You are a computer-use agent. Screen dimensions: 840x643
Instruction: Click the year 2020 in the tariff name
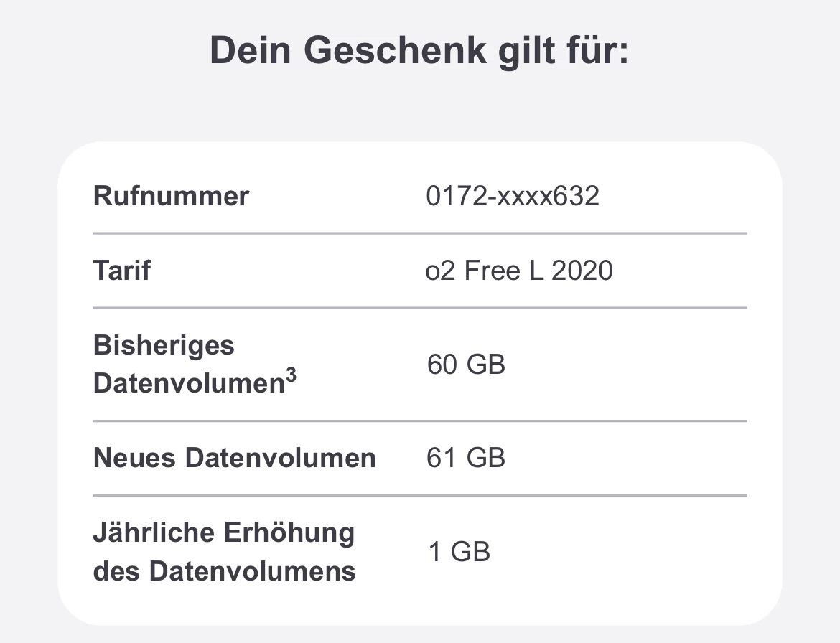(582, 271)
